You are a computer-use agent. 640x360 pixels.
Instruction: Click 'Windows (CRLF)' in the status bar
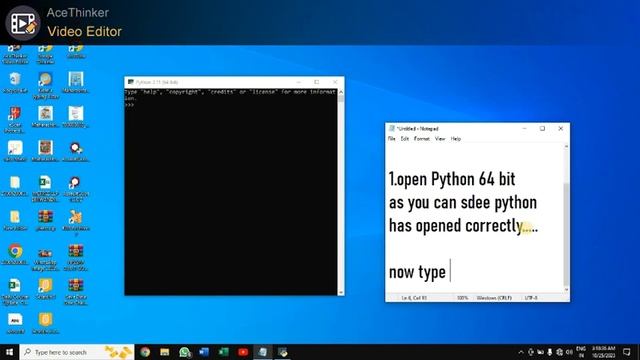tap(494, 298)
